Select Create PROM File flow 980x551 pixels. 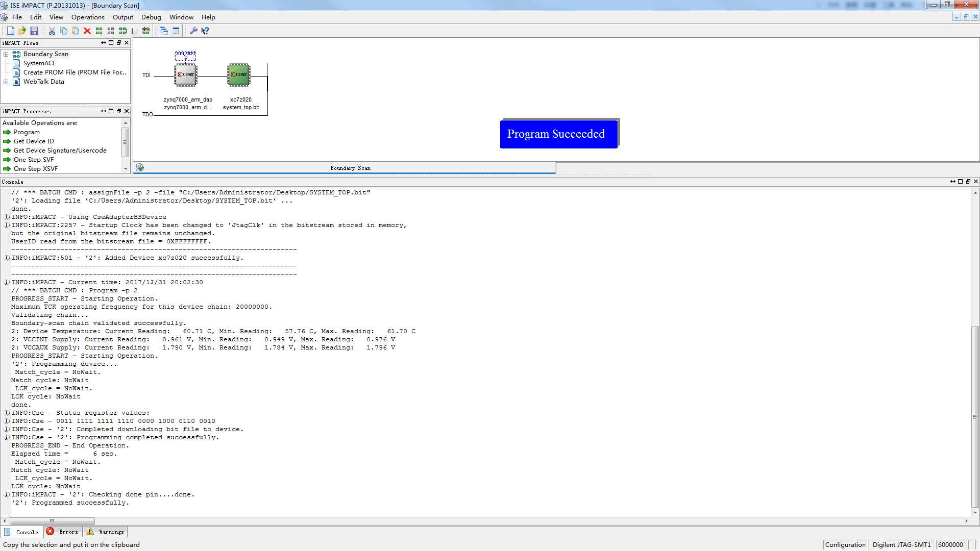pyautogui.click(x=75, y=72)
